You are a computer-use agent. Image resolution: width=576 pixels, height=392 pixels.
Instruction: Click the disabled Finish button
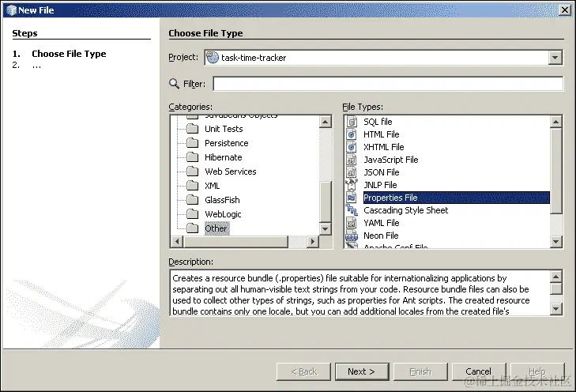(420, 371)
